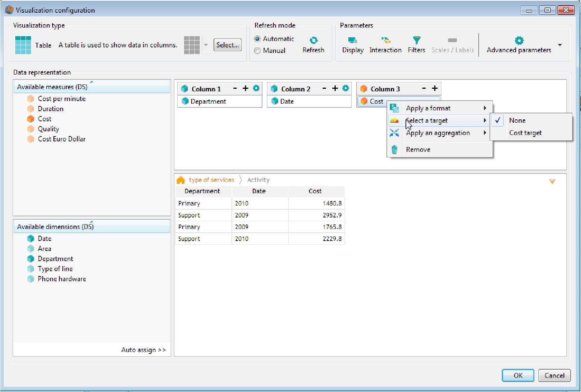581x392 pixels.
Task: Click the Table visualization type icon
Action: [23, 45]
